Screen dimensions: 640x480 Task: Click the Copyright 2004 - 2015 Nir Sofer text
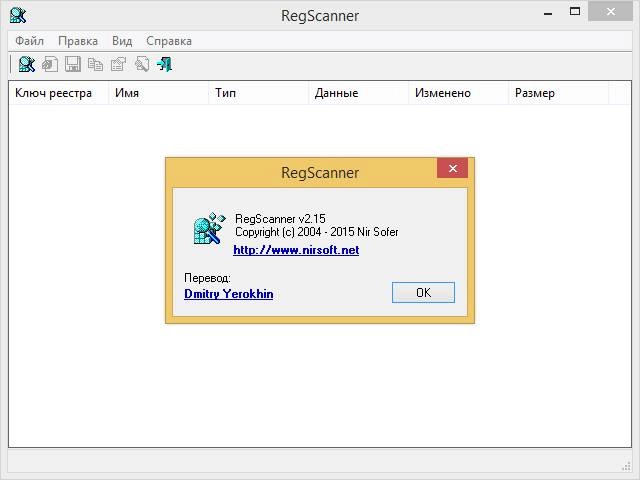[x=316, y=232]
